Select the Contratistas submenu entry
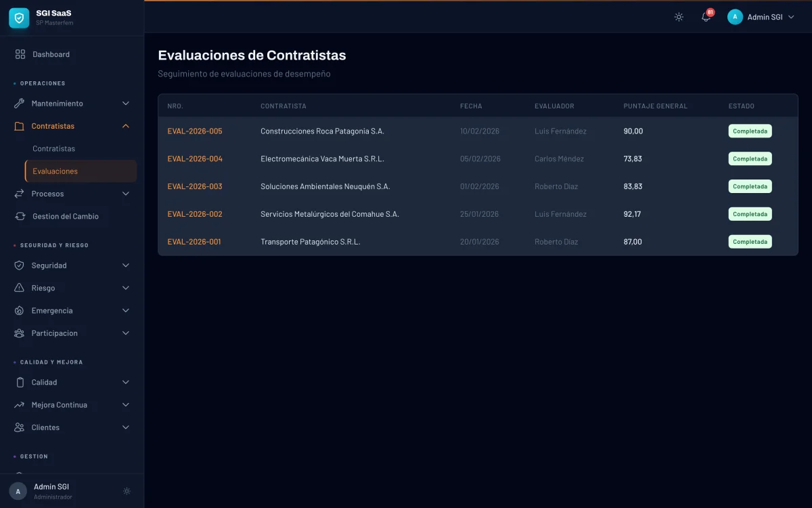The image size is (812, 508). tap(53, 148)
